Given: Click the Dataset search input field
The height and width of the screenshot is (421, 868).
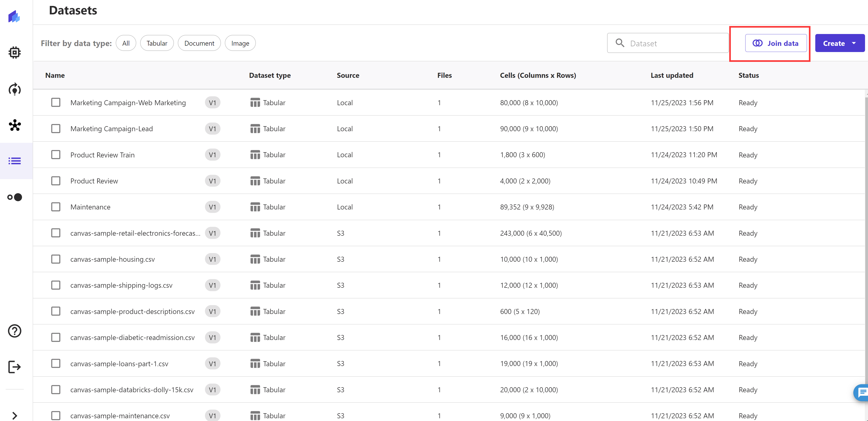Looking at the screenshot, I should (x=668, y=43).
